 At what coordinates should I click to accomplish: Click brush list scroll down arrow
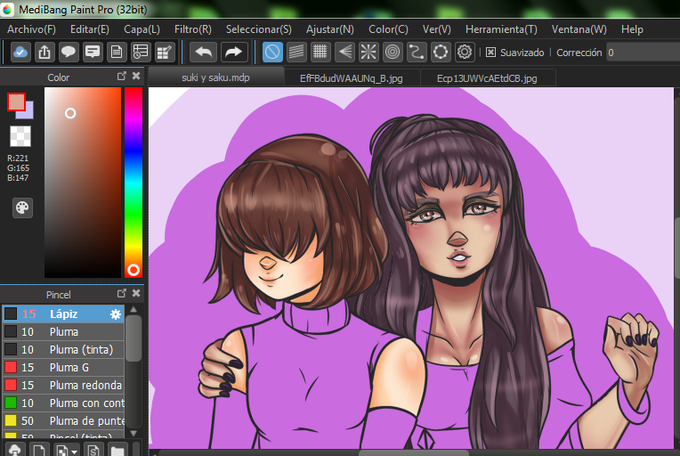[x=134, y=433]
